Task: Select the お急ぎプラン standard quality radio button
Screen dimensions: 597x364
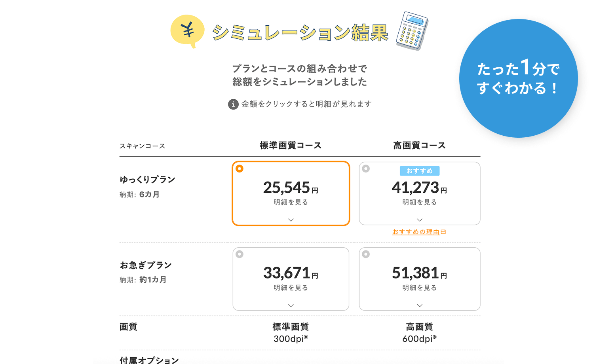Action: pyautogui.click(x=240, y=255)
